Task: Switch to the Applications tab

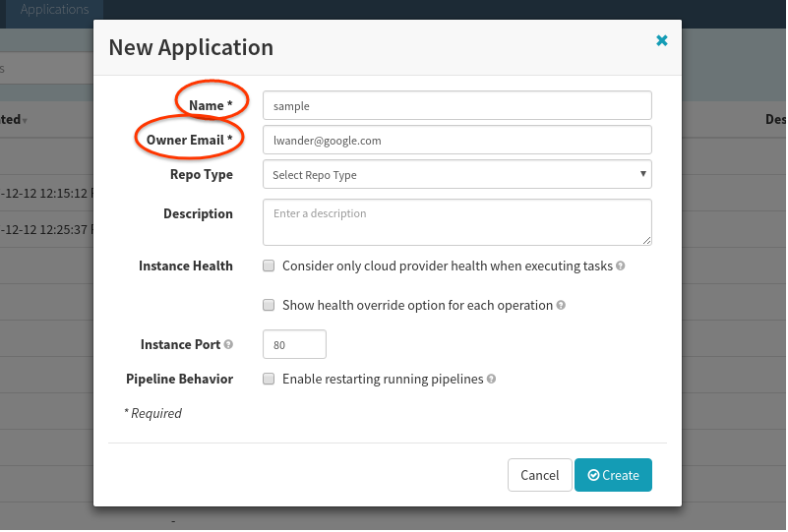Action: click(54, 10)
